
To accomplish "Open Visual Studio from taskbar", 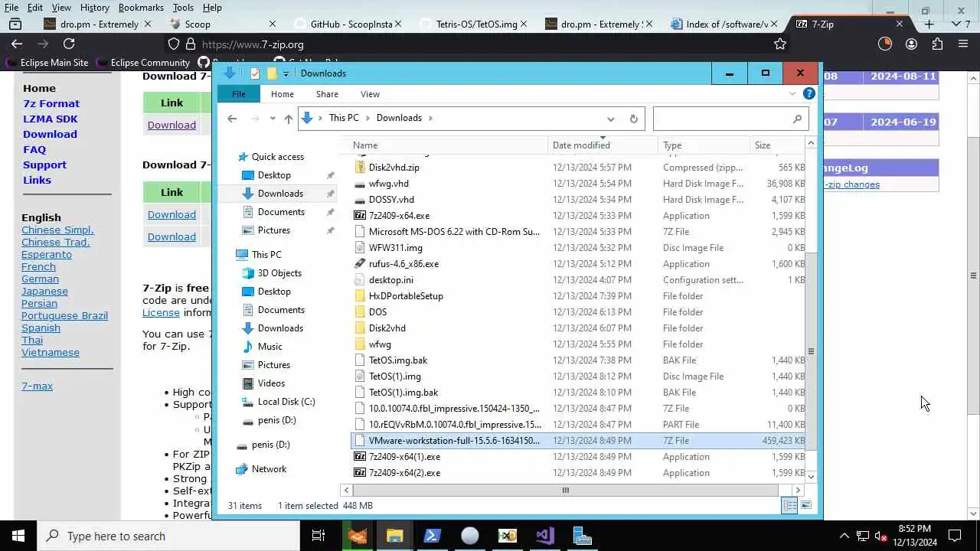I will pyautogui.click(x=545, y=536).
